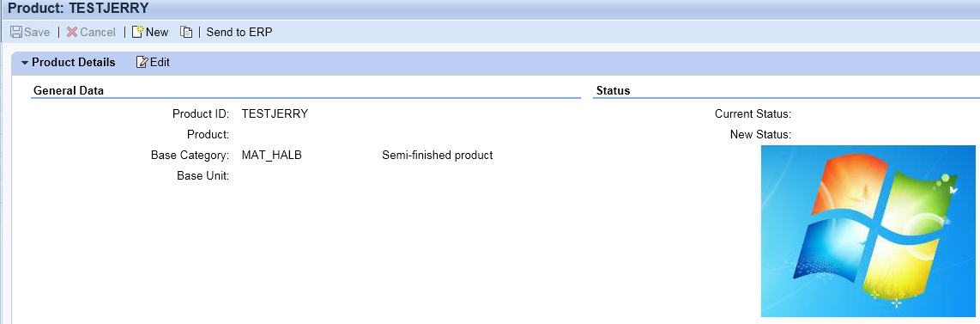
Task: Click the Product Details header title
Action: [x=74, y=63]
